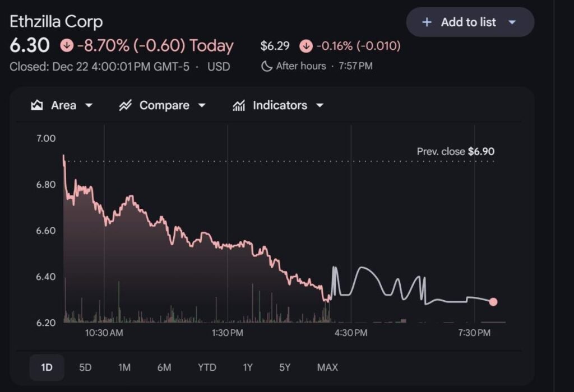Click the plus icon on Add to list
574x392 pixels.
(x=427, y=22)
